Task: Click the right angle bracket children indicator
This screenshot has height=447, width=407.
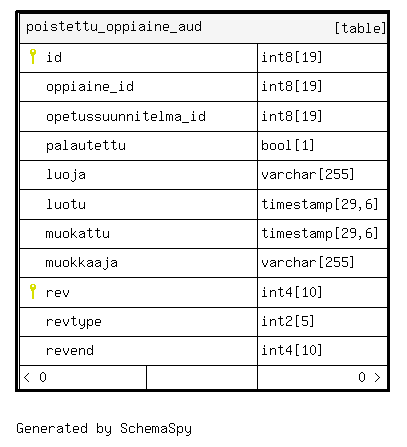Action: pos(377,377)
